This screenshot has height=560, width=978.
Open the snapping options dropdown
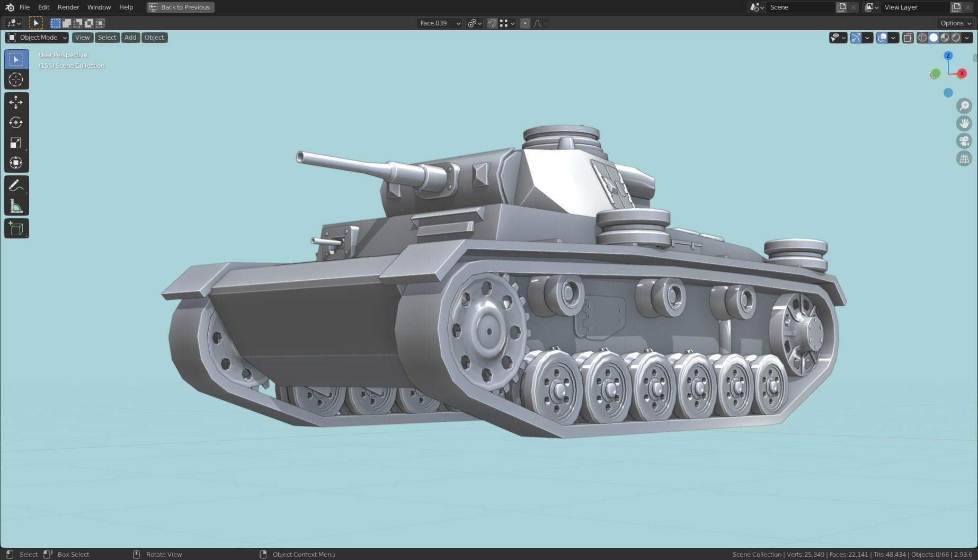coord(508,23)
